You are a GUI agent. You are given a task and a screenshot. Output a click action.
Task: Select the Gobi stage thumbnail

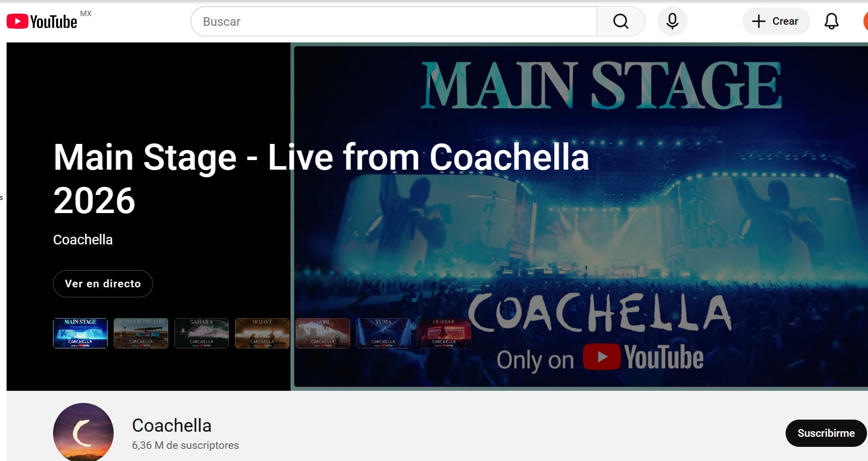pos(323,333)
